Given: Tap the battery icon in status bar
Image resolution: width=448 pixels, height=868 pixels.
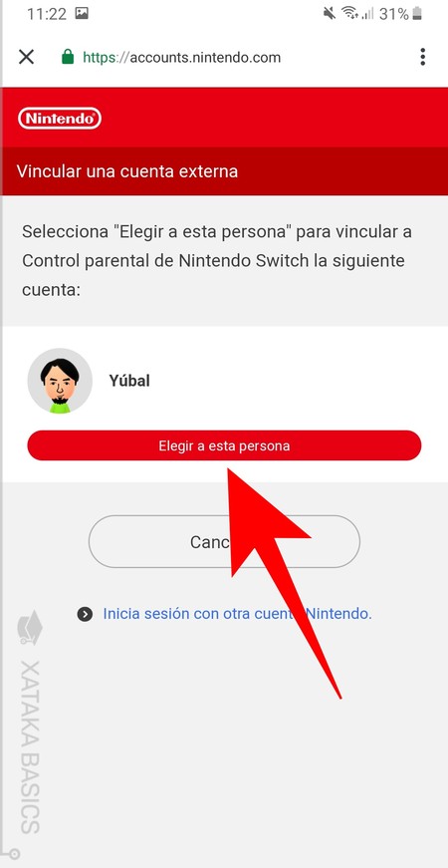Looking at the screenshot, I should click(417, 13).
